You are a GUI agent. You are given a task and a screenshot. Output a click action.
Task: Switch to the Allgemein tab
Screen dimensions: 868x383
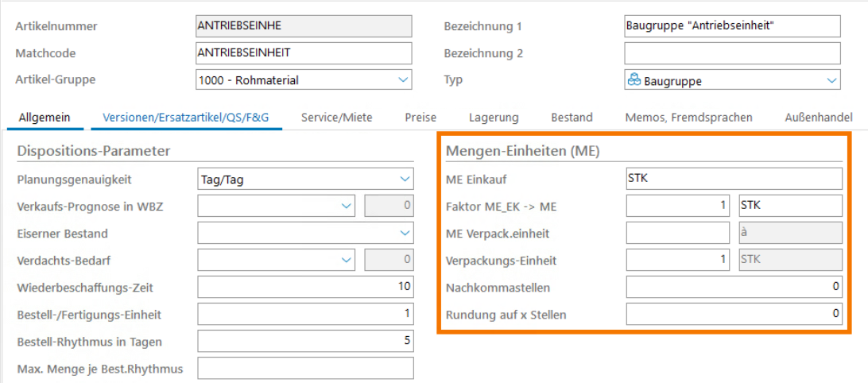tap(45, 118)
